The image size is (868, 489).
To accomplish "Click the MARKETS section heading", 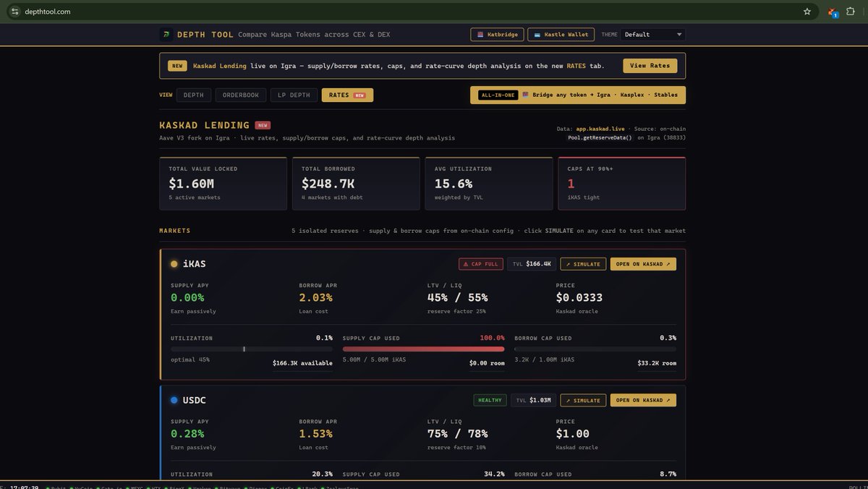I will pos(175,231).
